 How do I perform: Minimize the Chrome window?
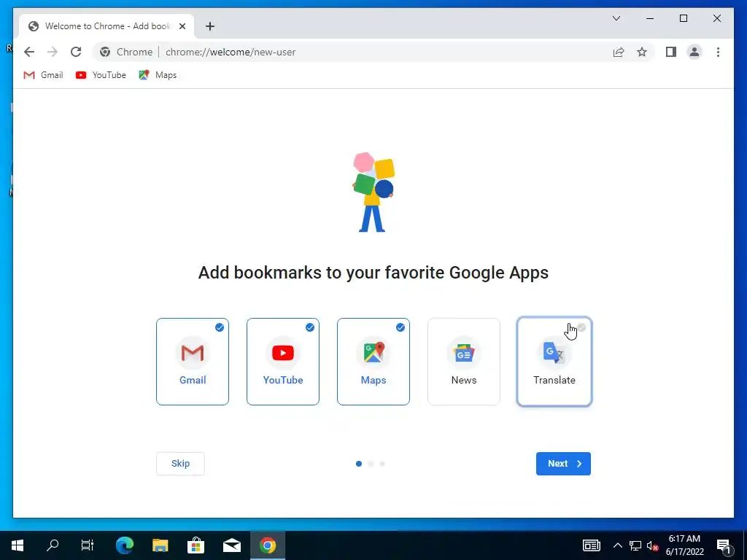click(x=650, y=18)
